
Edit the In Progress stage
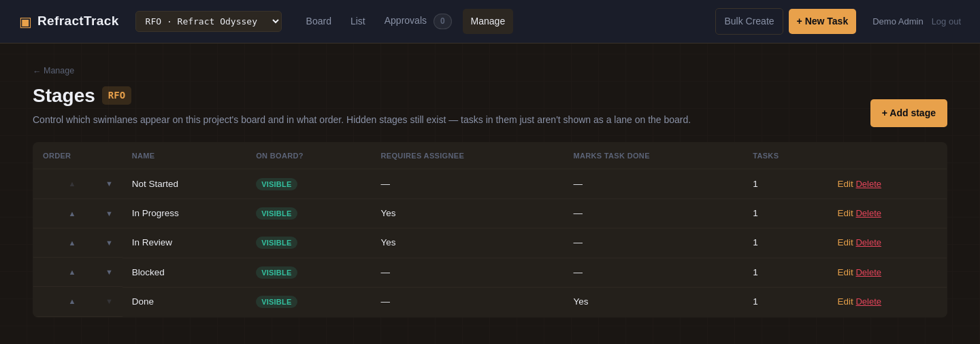click(845, 213)
